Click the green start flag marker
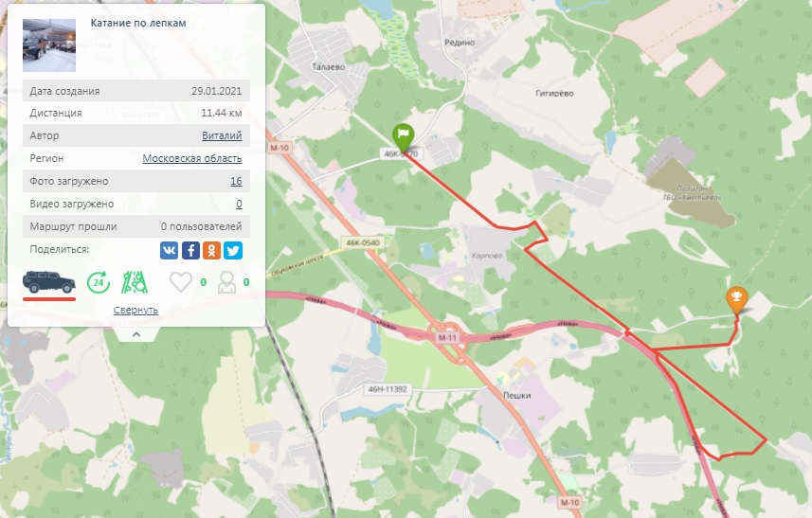 [403, 138]
